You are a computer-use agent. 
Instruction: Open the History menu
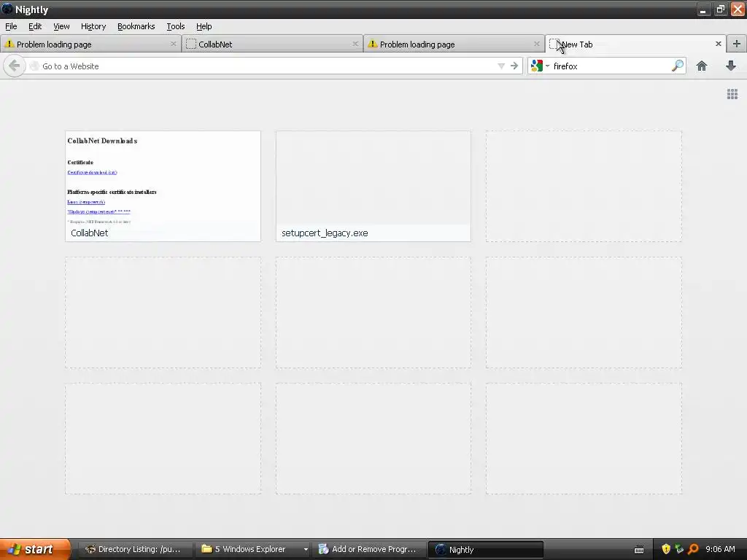pyautogui.click(x=93, y=26)
